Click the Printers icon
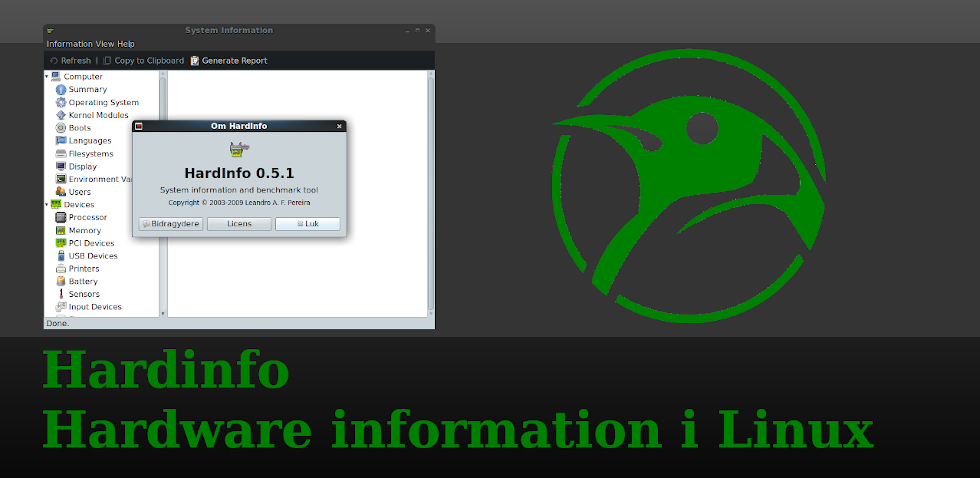 [61, 269]
